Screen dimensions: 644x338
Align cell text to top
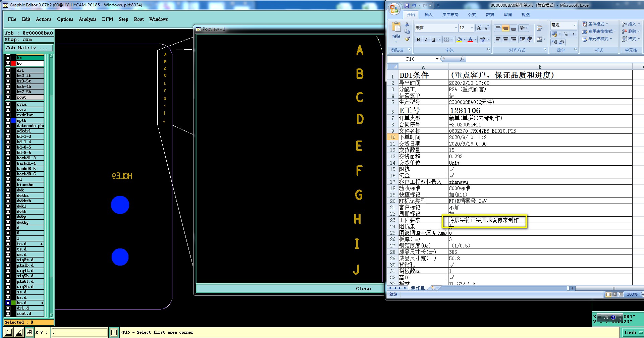pyautogui.click(x=498, y=28)
